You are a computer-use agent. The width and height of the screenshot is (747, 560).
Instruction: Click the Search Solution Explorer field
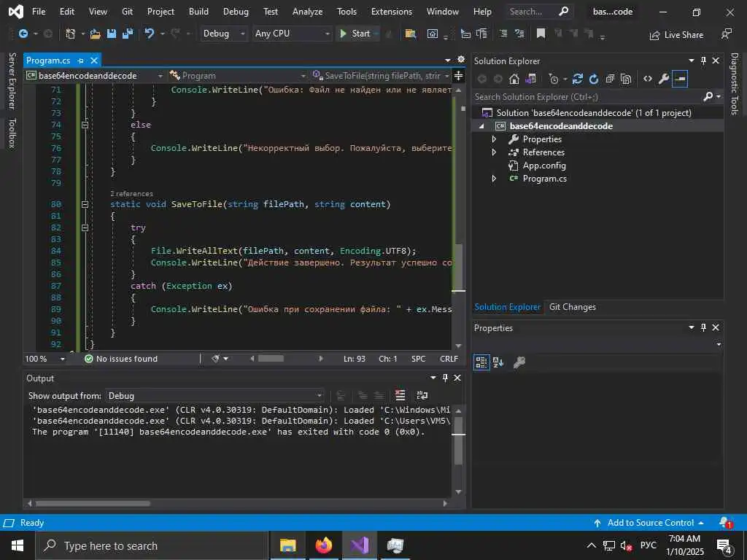click(x=587, y=97)
